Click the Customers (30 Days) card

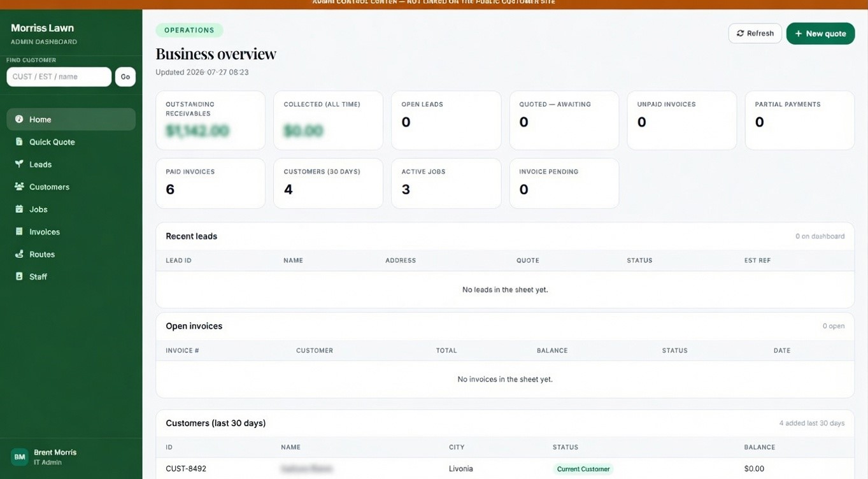(x=328, y=183)
